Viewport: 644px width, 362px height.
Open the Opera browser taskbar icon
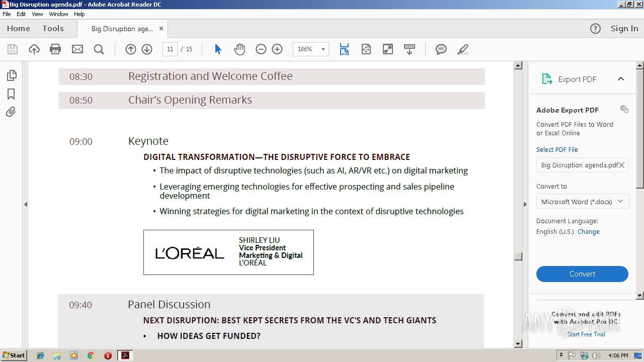(108, 355)
